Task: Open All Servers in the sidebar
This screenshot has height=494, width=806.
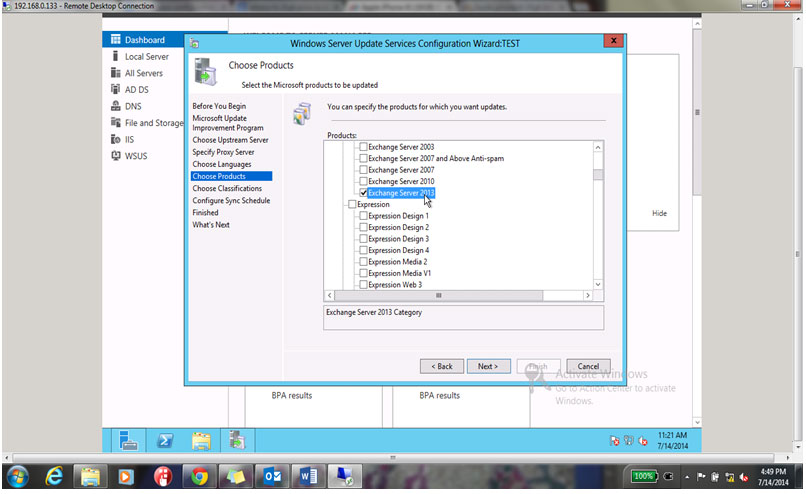Action: point(143,73)
